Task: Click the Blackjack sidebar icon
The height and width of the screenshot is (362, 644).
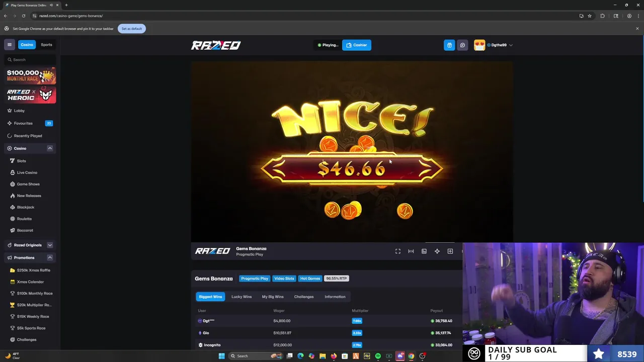Action: [13, 207]
